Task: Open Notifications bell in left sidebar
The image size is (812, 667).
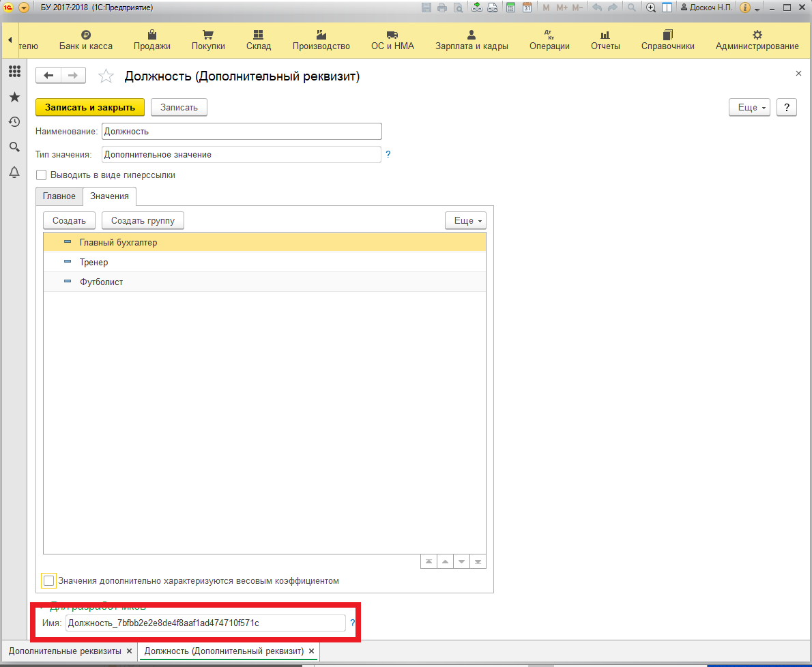Action: point(14,173)
